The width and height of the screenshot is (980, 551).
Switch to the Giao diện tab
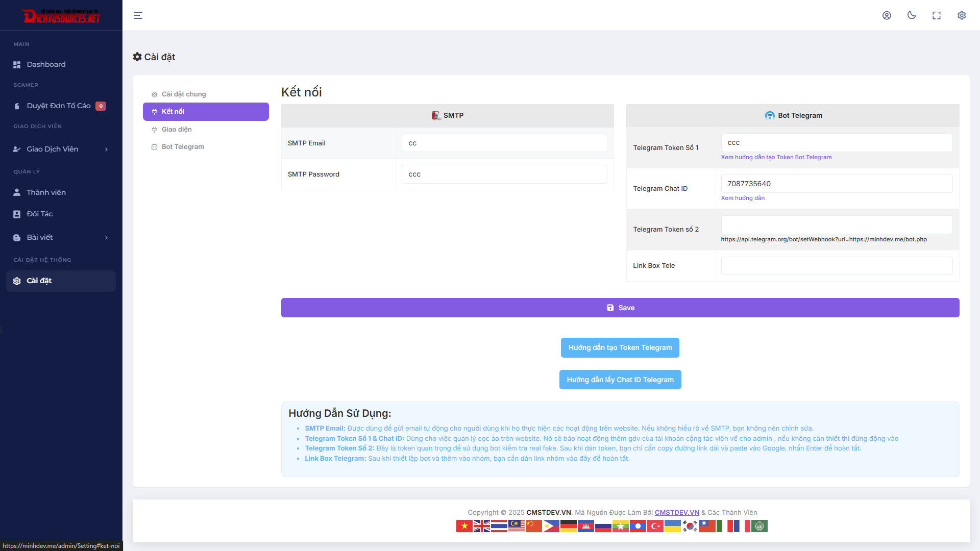pyautogui.click(x=177, y=130)
